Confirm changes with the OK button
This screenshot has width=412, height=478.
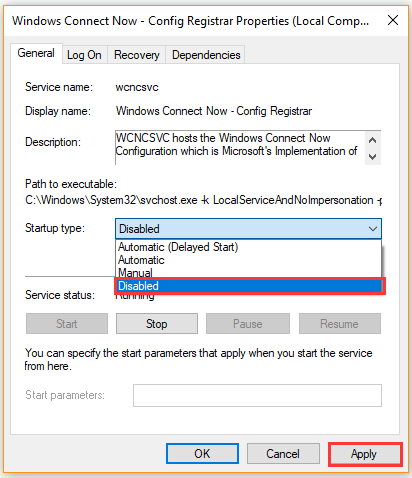[x=202, y=454]
